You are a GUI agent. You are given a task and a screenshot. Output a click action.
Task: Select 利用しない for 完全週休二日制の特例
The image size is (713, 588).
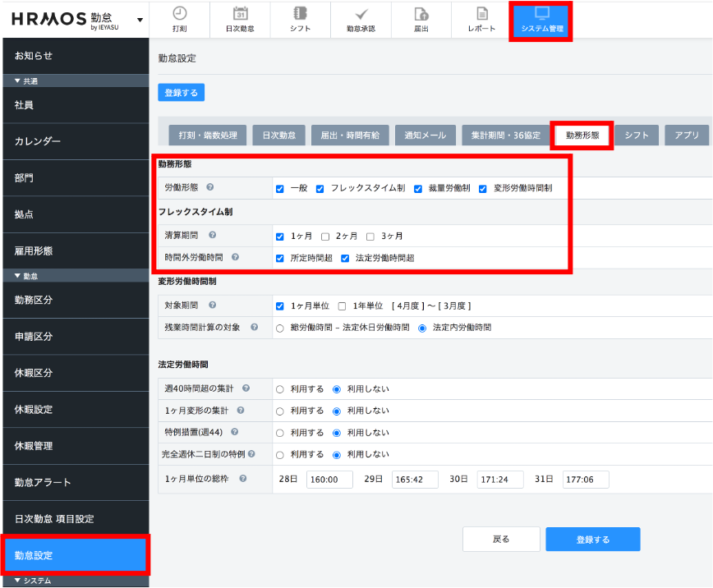[x=337, y=455]
